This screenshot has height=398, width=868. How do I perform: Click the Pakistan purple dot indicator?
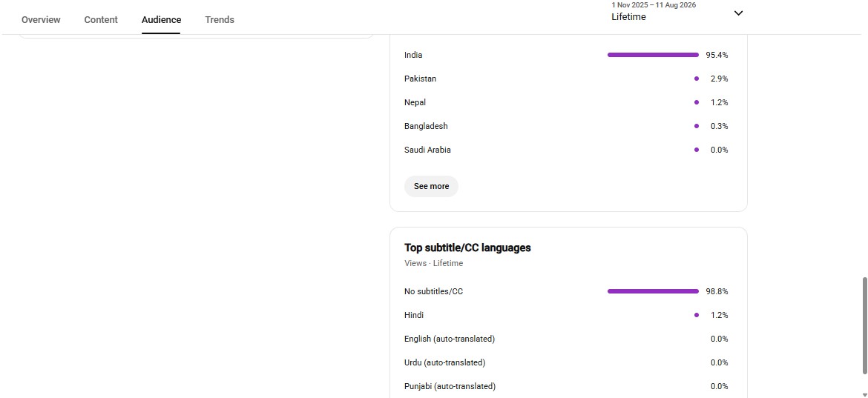(697, 79)
